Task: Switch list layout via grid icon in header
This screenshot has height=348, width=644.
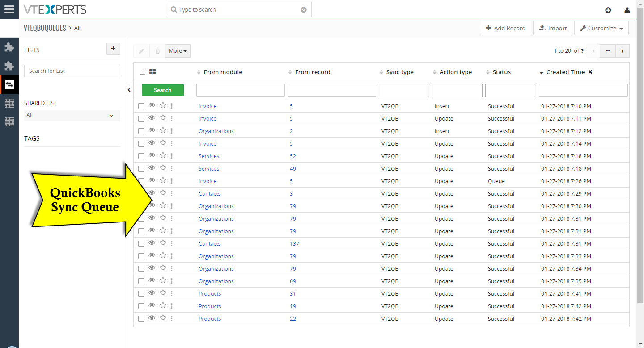Action: pos(153,71)
